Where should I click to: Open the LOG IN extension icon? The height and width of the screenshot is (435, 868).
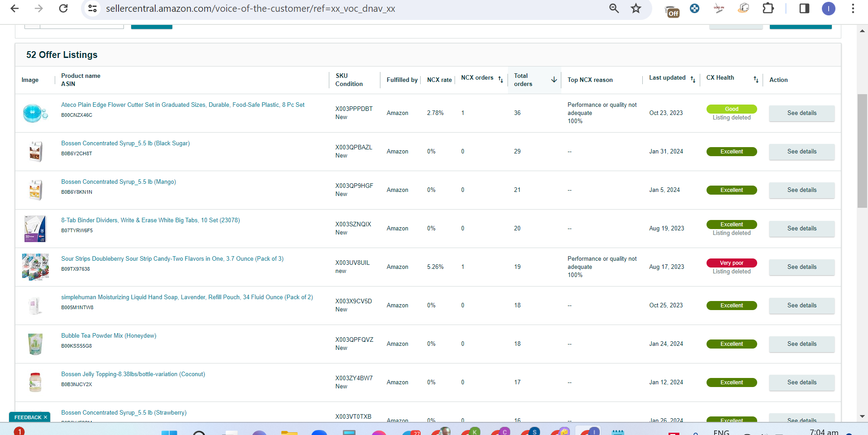pyautogui.click(x=719, y=8)
